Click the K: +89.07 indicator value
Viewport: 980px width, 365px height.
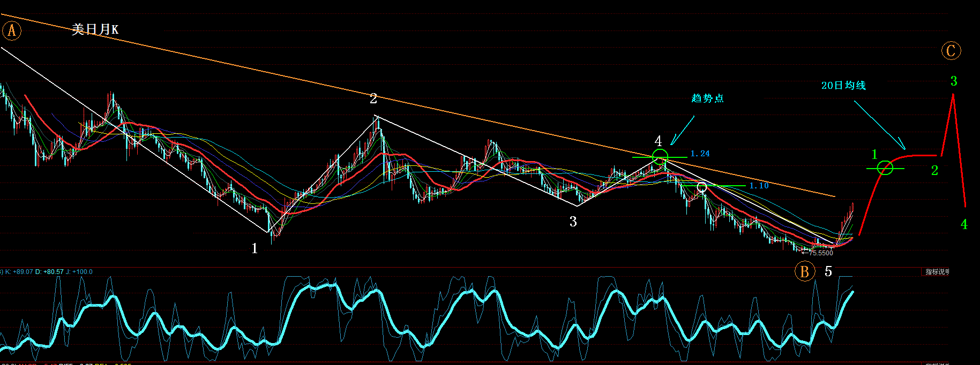(19, 272)
